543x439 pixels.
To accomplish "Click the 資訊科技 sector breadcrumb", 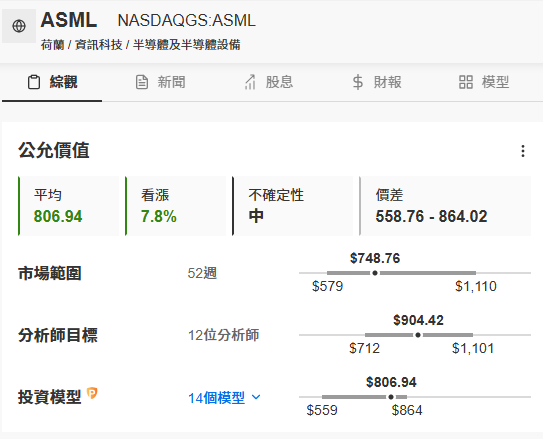I will [x=99, y=45].
